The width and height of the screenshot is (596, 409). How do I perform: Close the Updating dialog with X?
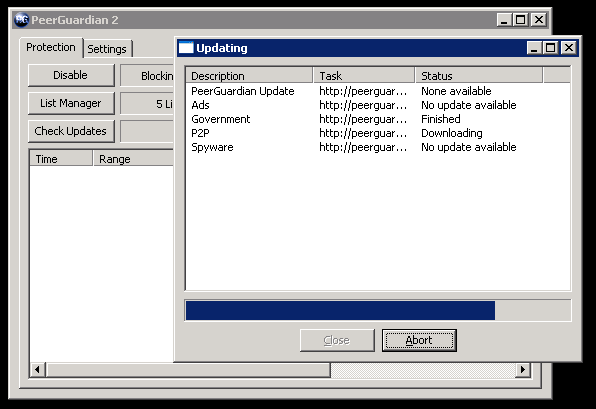(x=569, y=48)
